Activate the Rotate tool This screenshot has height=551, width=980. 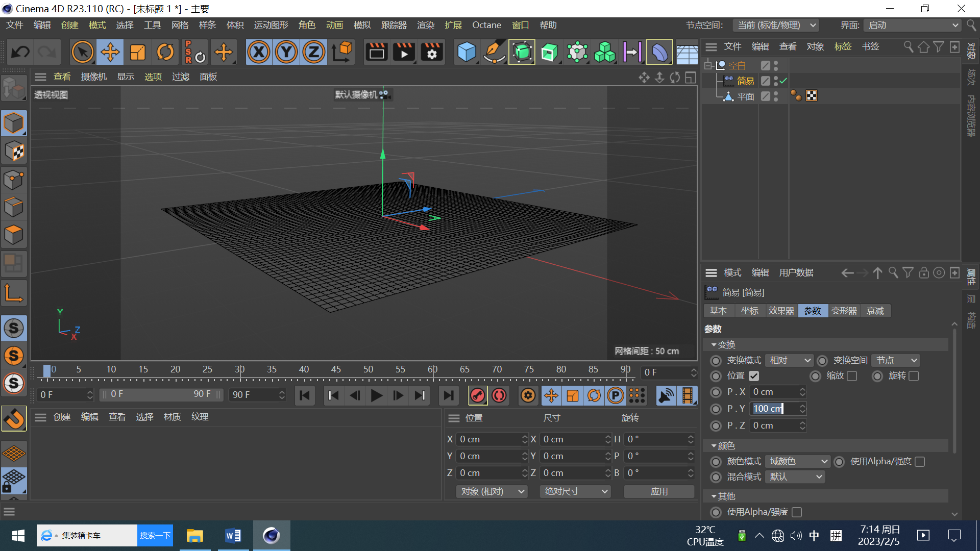(165, 52)
